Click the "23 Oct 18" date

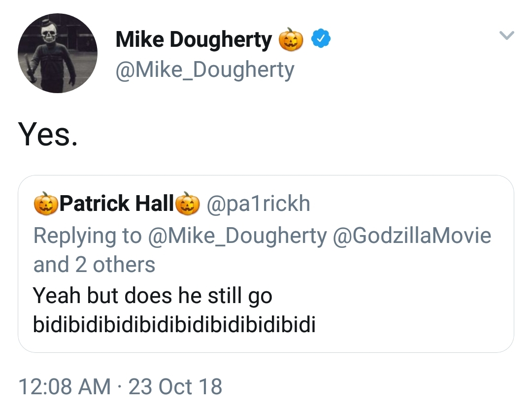(175, 387)
